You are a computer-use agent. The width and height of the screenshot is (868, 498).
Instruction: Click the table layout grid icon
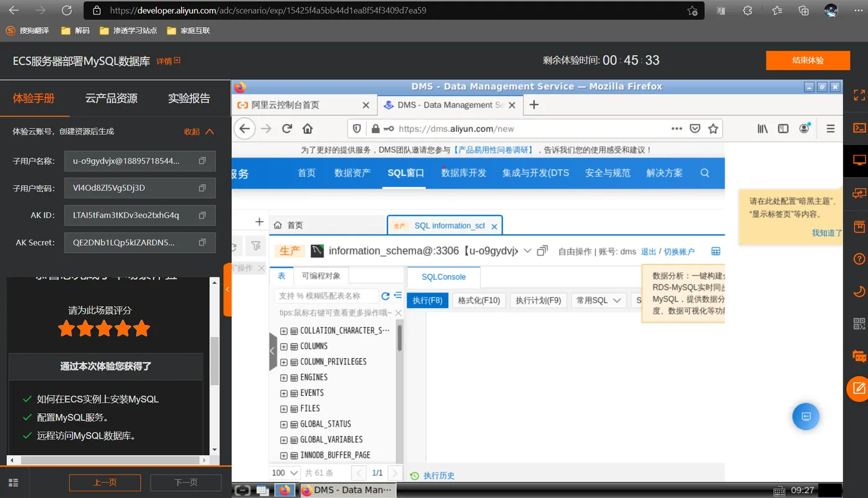pyautogui.click(x=715, y=251)
